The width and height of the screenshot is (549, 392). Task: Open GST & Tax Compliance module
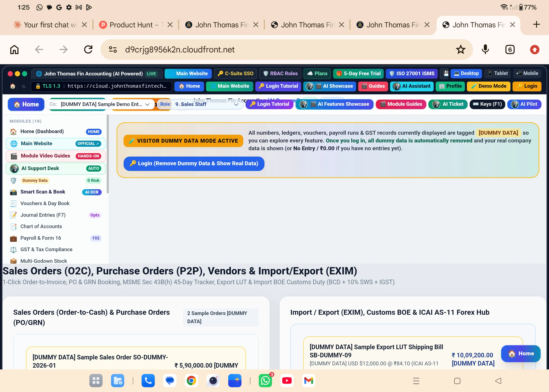tap(56, 249)
